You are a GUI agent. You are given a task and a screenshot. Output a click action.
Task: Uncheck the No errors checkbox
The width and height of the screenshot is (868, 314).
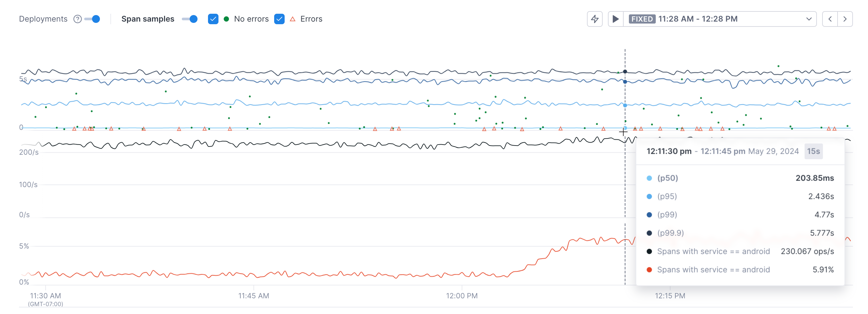click(x=213, y=19)
